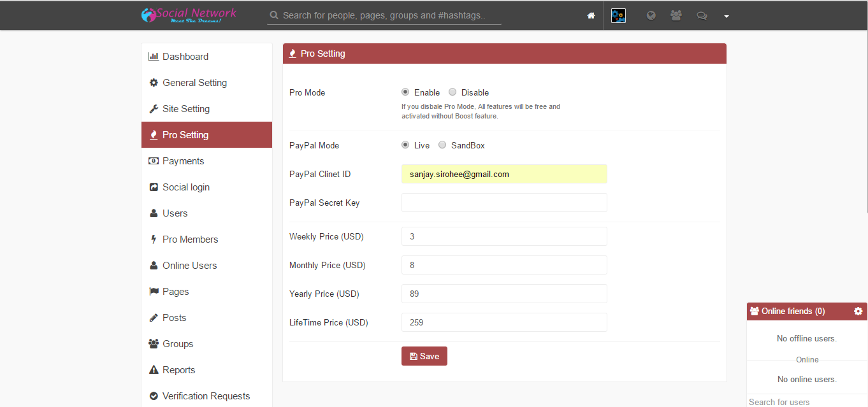Click the Save button
This screenshot has height=407, width=868.
pos(424,356)
